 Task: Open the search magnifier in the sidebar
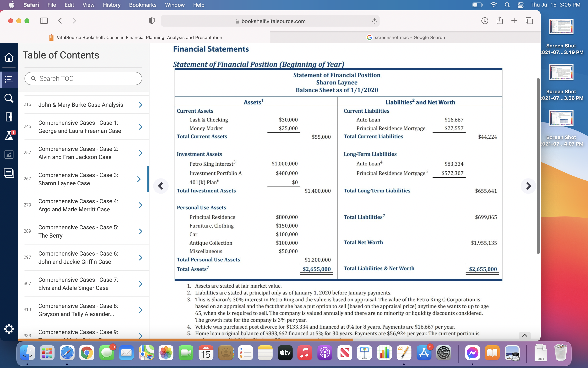point(9,98)
